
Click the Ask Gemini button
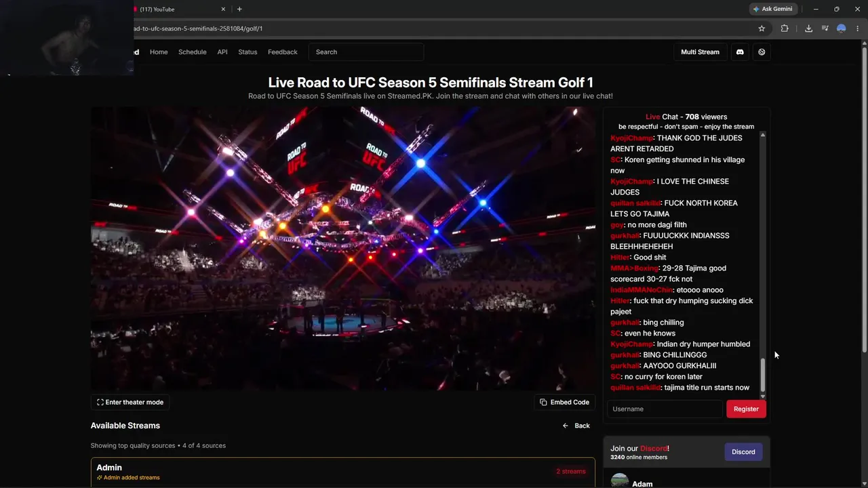pyautogui.click(x=772, y=9)
